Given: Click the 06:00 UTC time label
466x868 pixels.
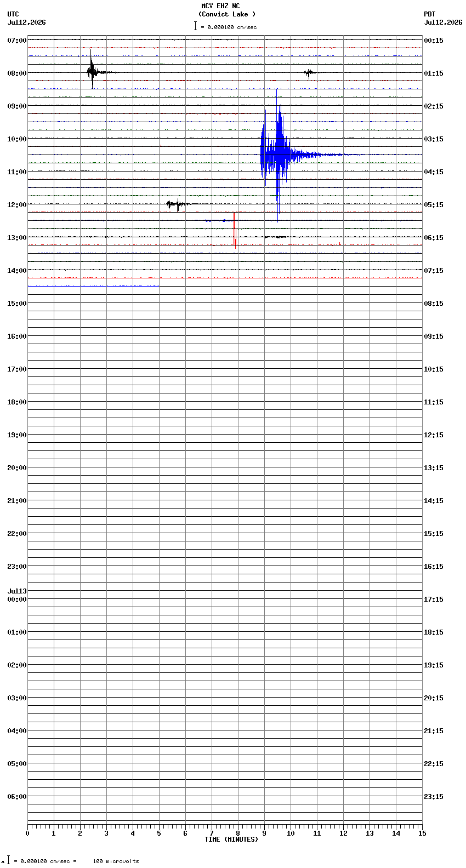Looking at the screenshot, I should point(17,797).
